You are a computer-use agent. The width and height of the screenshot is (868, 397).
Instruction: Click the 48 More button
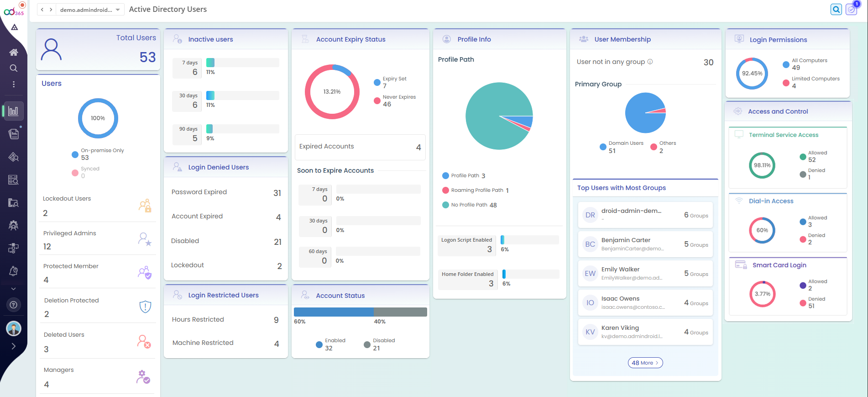pos(645,363)
